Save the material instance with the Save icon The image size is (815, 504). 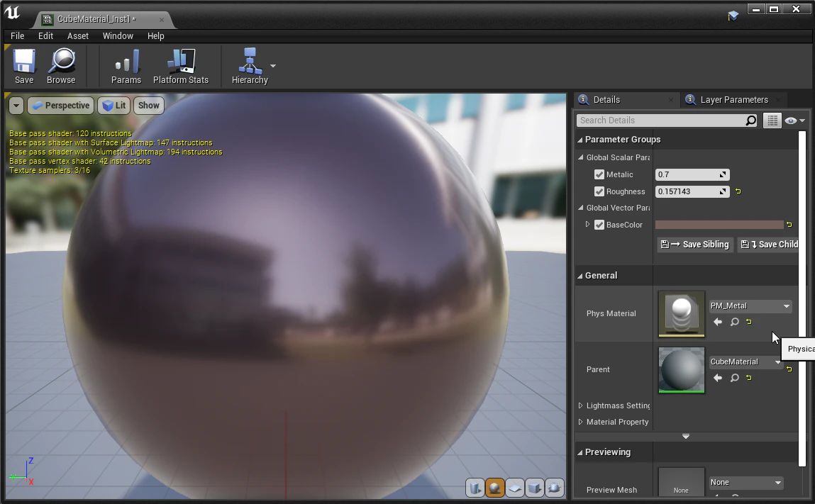[24, 66]
